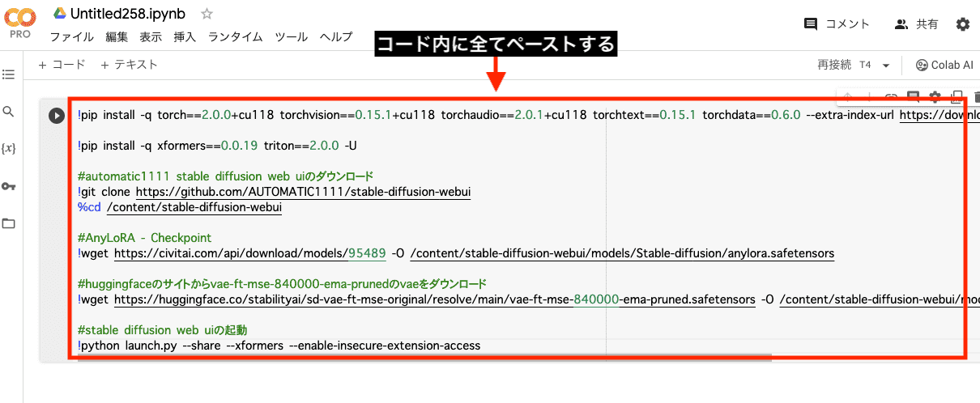Click the anylora.safetensors output path
Image resolution: width=980 pixels, height=403 pixels.
pos(622,253)
